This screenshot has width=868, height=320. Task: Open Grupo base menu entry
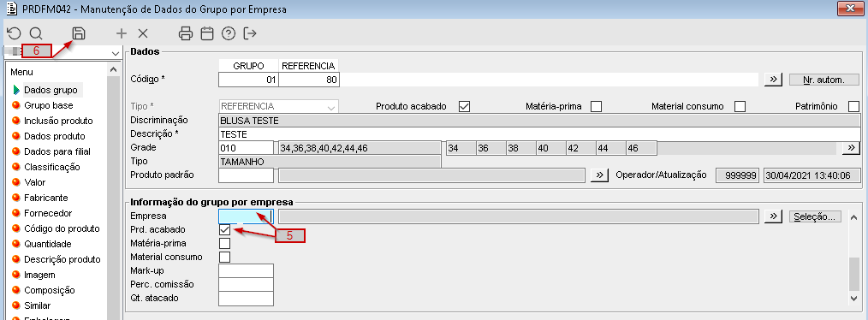pos(49,105)
